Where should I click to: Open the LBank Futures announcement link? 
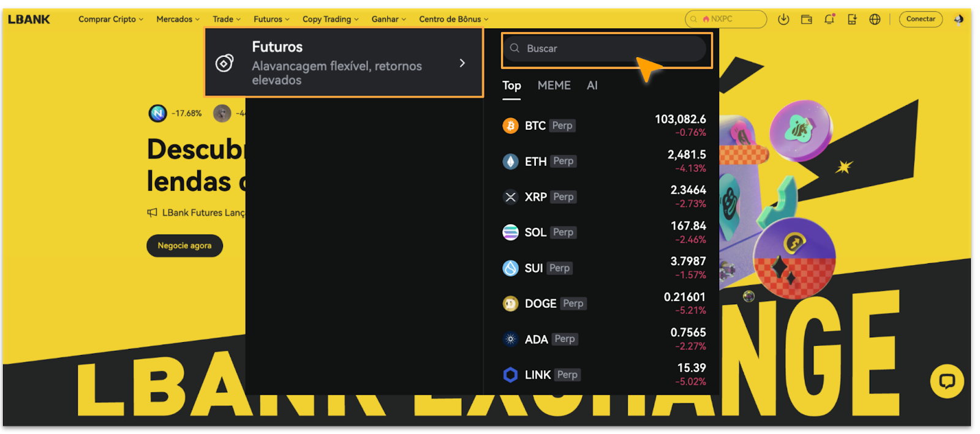(x=203, y=212)
